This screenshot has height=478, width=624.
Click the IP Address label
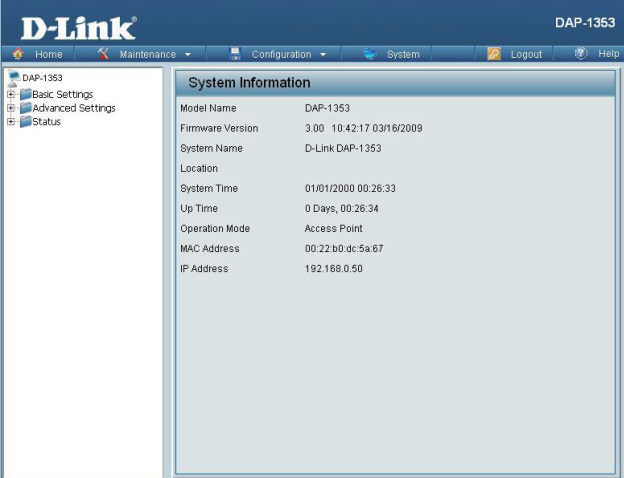click(204, 269)
